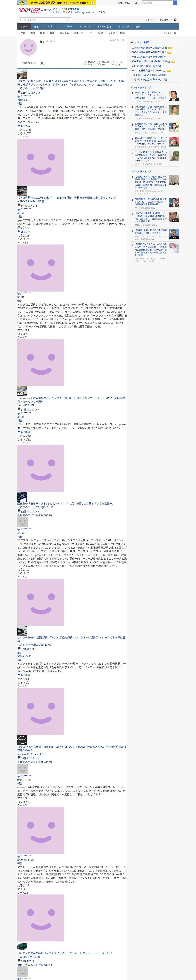Click the gray avatar below 返信先のコメントを見る(1件)
Image resolution: width=196 pixels, height=980 pixels.
[x=22, y=522]
